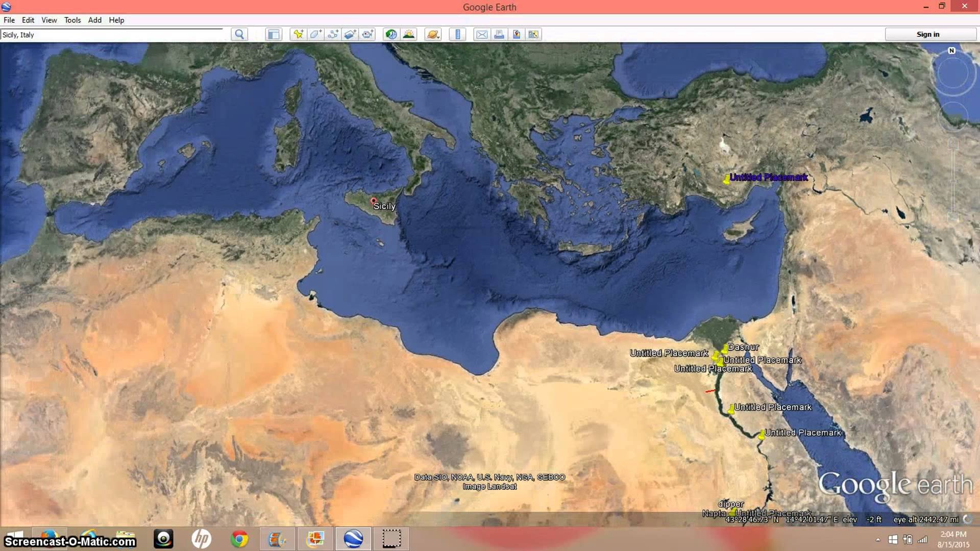Open the Help menu
The image size is (980, 551).
point(116,20)
